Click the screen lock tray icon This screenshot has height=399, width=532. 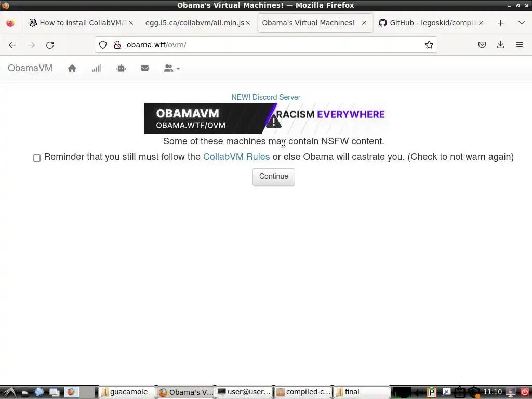click(x=511, y=392)
